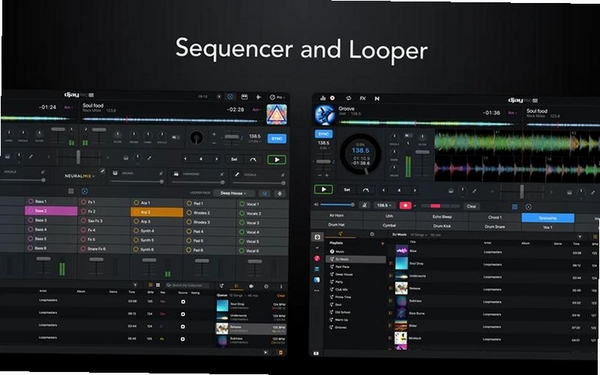Click the sequencer volume slider in right window
Image resolution: width=600 pixels, height=375 pixels.
[337, 205]
